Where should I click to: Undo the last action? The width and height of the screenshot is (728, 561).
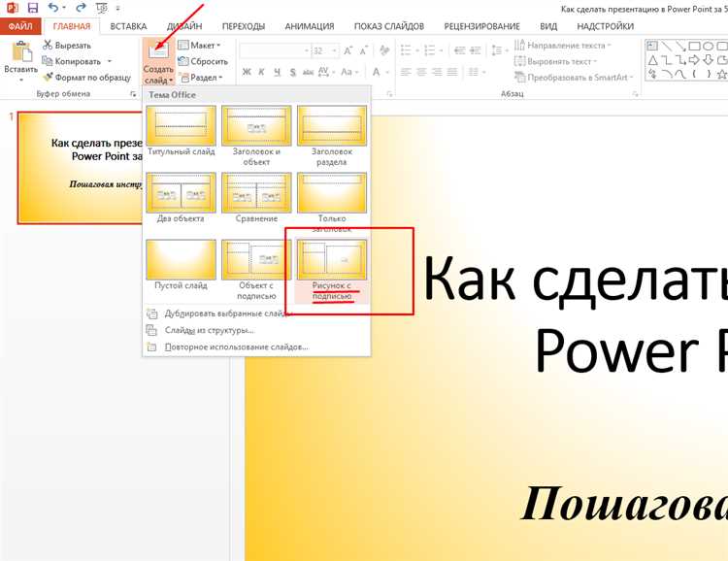[53, 8]
